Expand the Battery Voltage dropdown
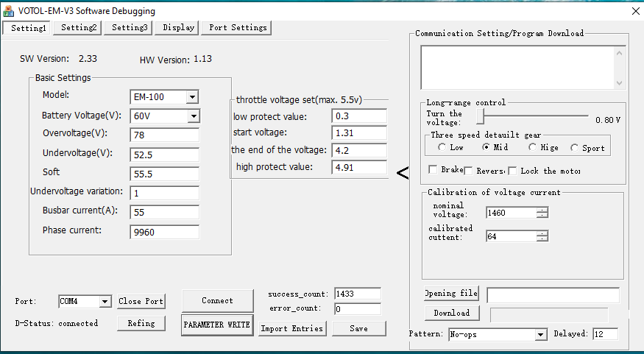Viewport: 644px width, 354px height. tap(192, 116)
